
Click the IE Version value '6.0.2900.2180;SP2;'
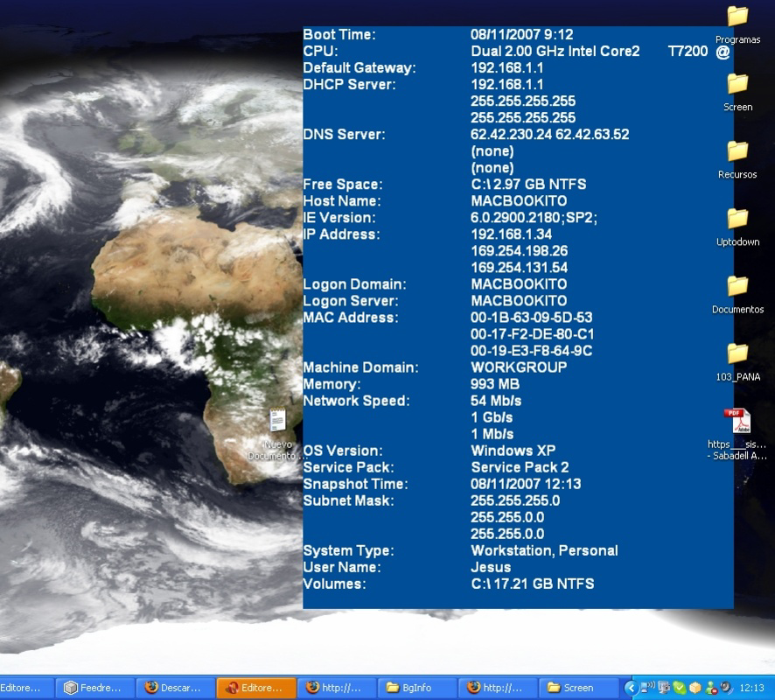tap(534, 218)
